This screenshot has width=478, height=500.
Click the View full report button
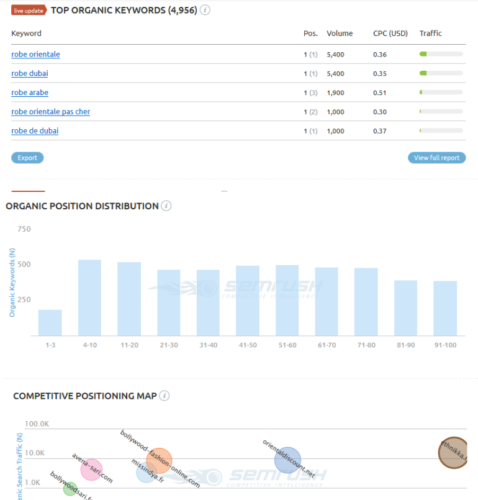coord(437,158)
